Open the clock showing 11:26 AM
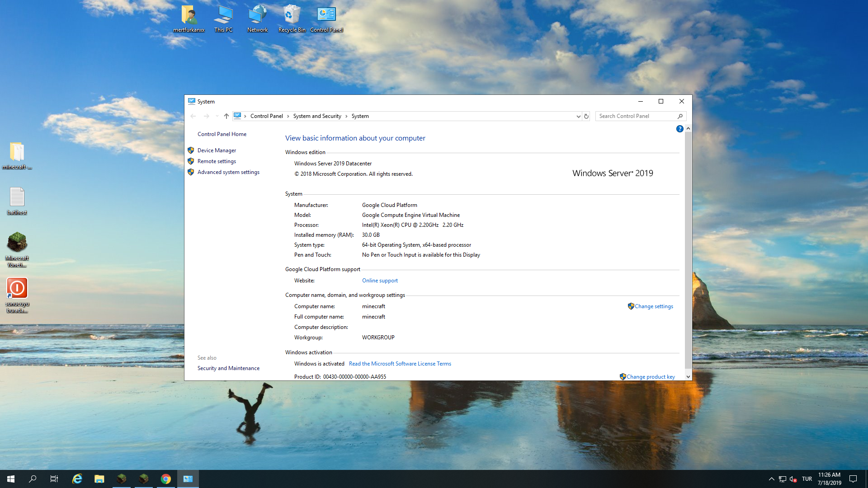 pos(829,479)
